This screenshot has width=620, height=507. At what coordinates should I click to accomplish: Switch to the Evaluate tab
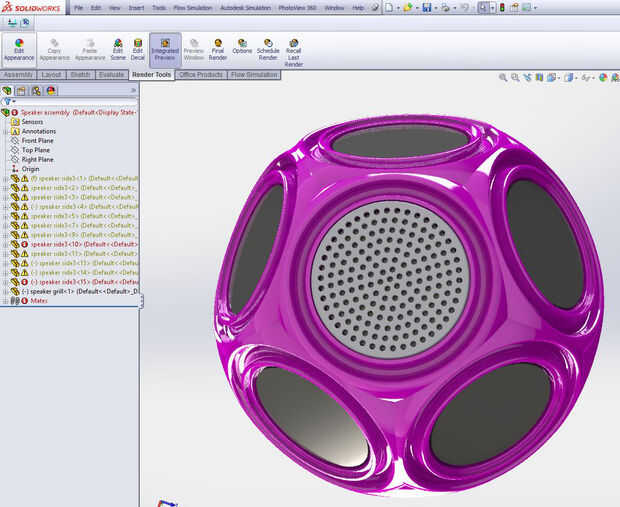click(112, 75)
